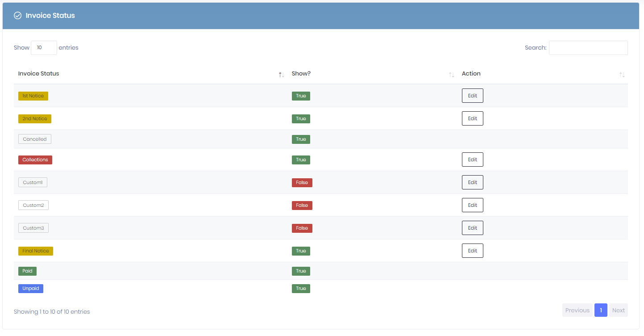Viewport: 644px width, 336px height.
Task: Click the True badge in Collections row
Action: point(301,160)
